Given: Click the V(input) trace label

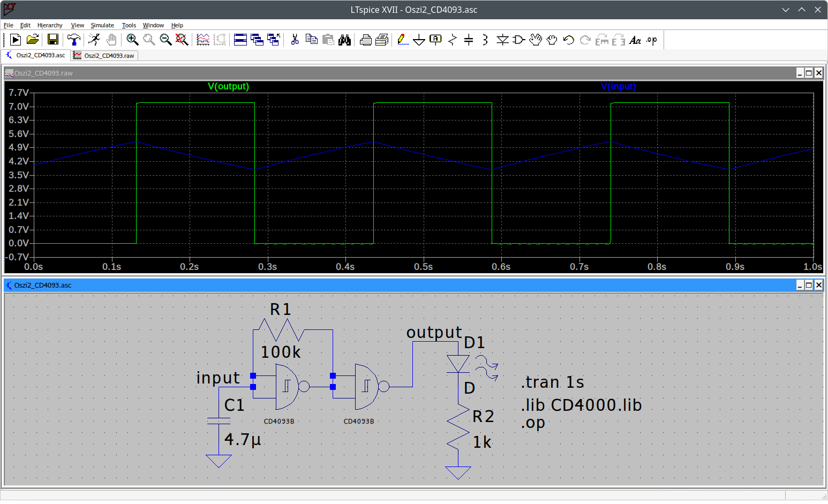Looking at the screenshot, I should coord(618,86).
